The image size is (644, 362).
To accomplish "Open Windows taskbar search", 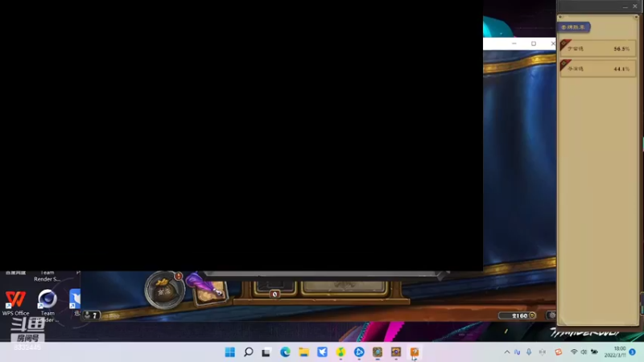I will pyautogui.click(x=249, y=352).
